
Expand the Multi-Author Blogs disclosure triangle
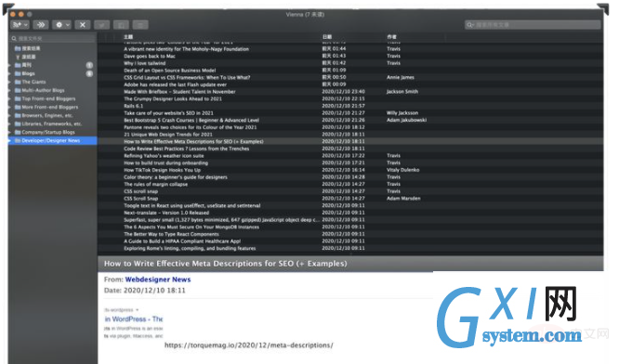point(10,90)
